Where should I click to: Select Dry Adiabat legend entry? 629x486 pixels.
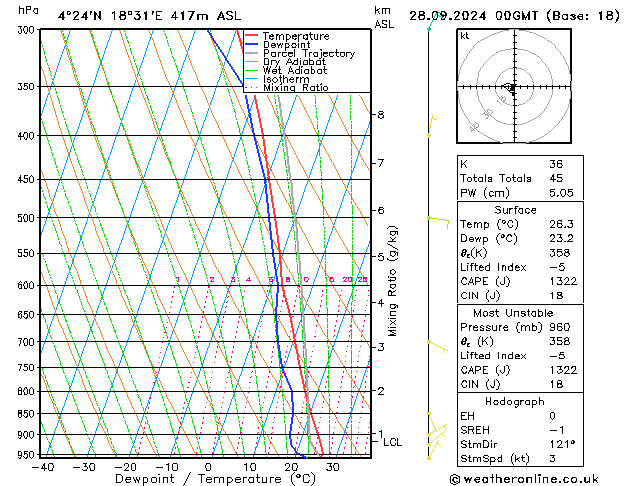click(x=295, y=62)
